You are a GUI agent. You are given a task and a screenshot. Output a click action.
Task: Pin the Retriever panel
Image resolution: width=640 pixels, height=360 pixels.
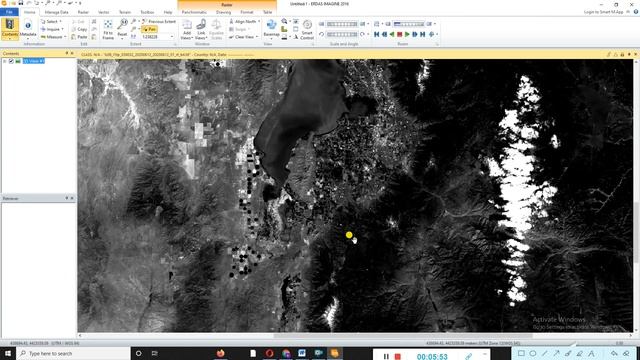(67, 198)
